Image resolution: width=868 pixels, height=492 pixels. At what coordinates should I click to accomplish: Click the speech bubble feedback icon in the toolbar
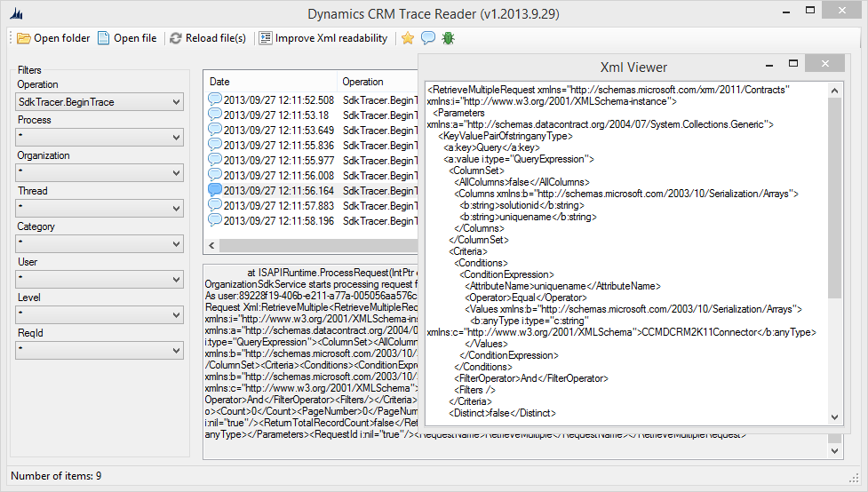pyautogui.click(x=428, y=38)
